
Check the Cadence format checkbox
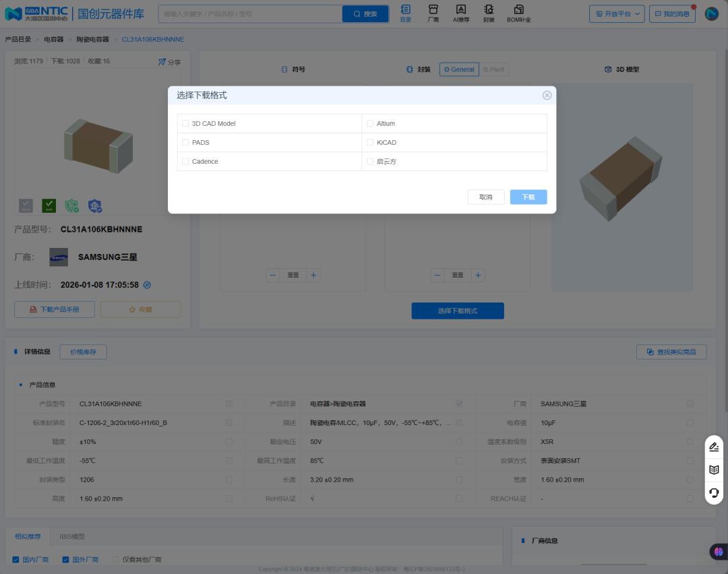pos(185,162)
